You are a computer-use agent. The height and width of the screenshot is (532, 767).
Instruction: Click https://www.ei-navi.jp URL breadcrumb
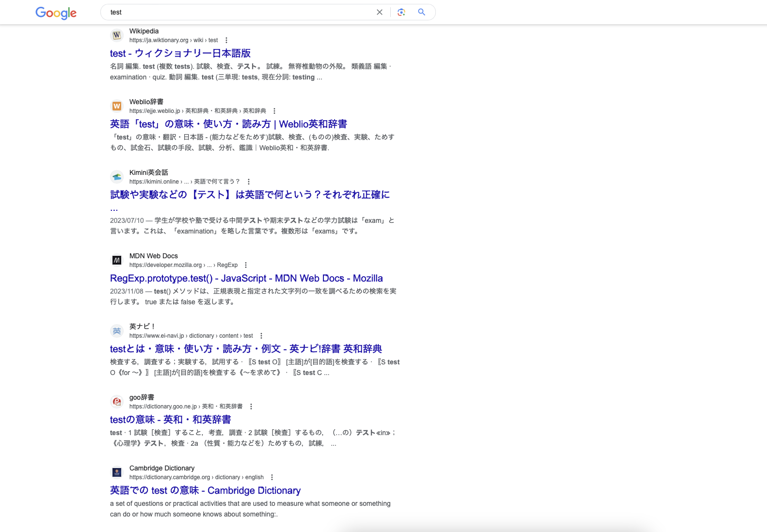point(191,336)
